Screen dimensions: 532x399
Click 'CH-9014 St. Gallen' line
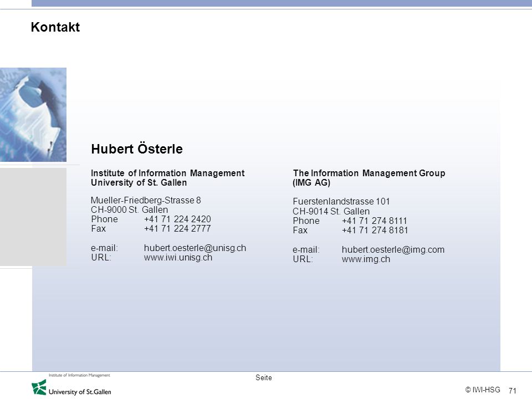click(x=331, y=211)
